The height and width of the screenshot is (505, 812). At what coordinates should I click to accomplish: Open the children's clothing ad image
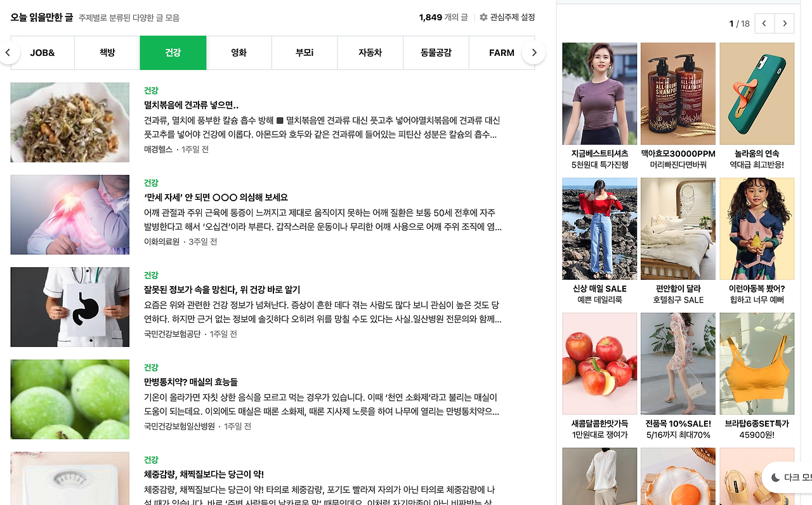(757, 228)
